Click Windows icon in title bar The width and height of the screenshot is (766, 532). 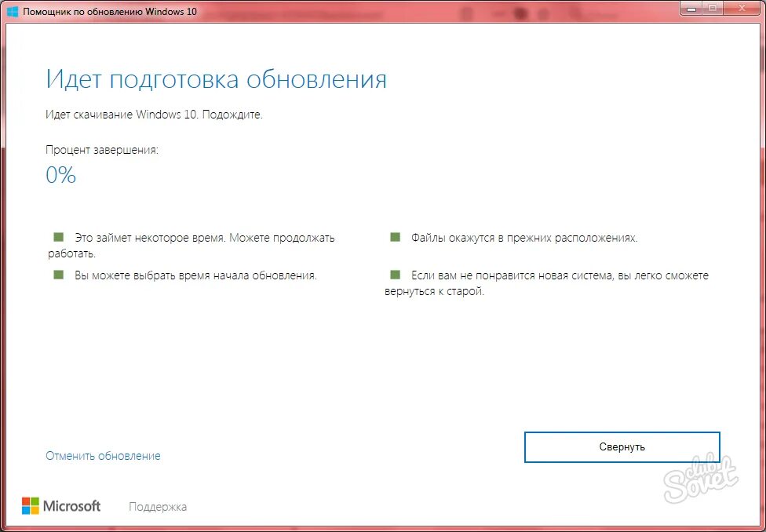tap(13, 10)
